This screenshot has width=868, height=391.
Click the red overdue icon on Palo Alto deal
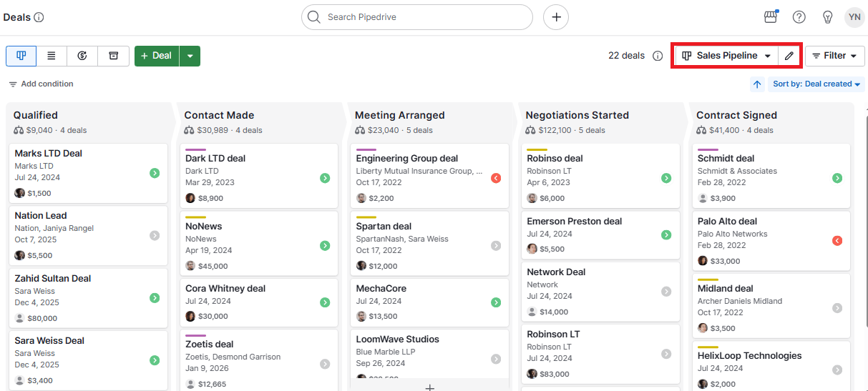coord(837,241)
